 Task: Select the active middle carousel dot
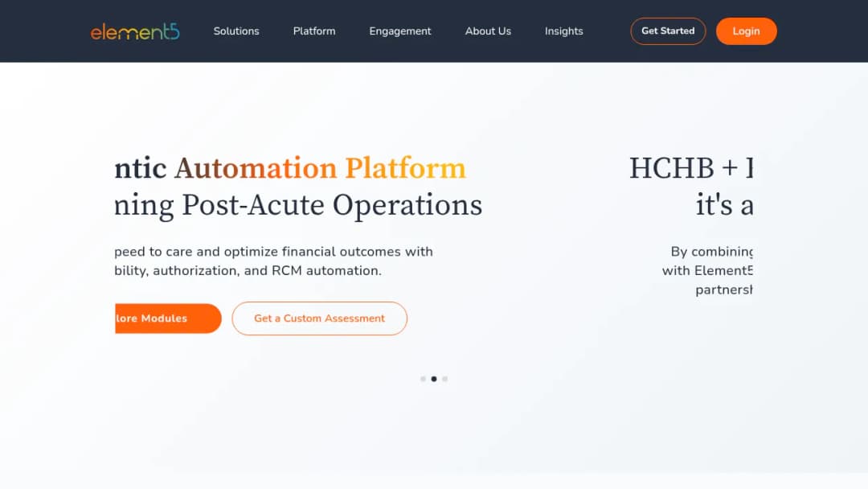pyautogui.click(x=434, y=379)
